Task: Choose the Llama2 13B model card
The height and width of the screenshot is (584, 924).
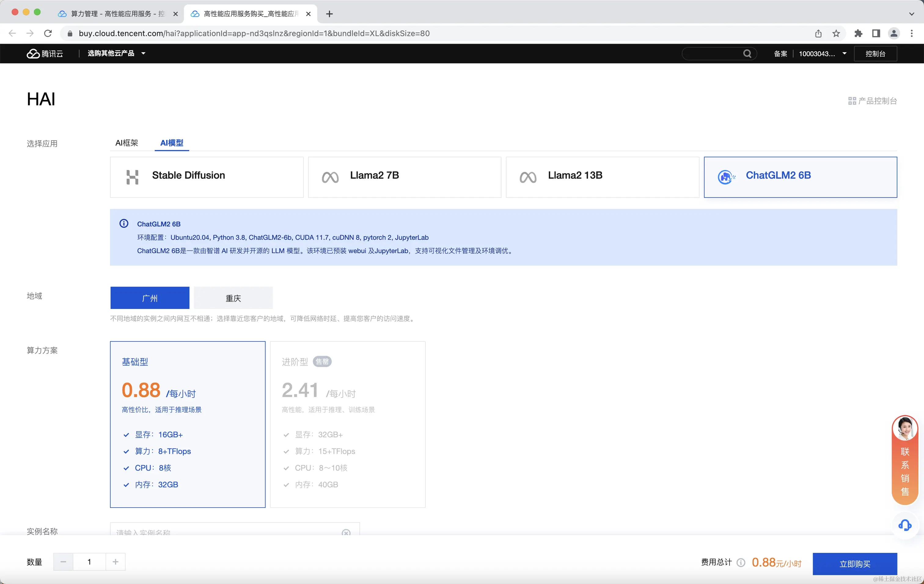Action: pyautogui.click(x=602, y=177)
